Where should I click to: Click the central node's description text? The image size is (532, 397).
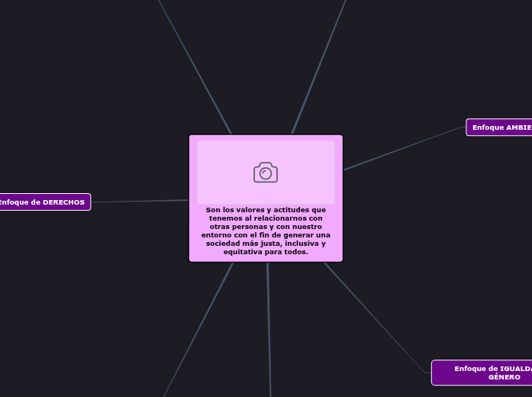266,231
